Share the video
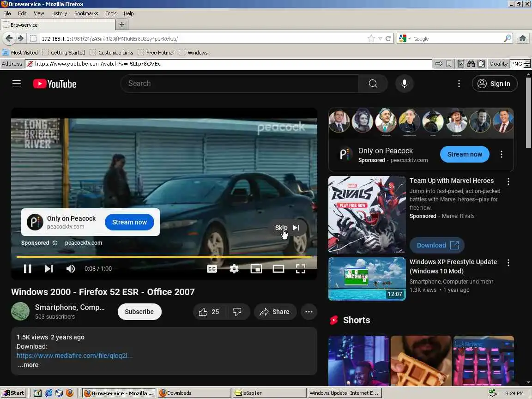 coord(274,311)
